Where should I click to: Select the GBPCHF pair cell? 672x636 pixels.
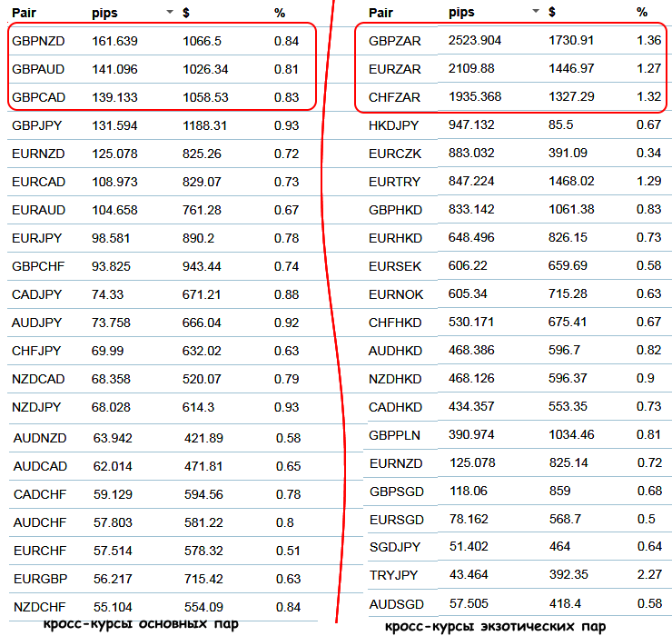(38, 267)
